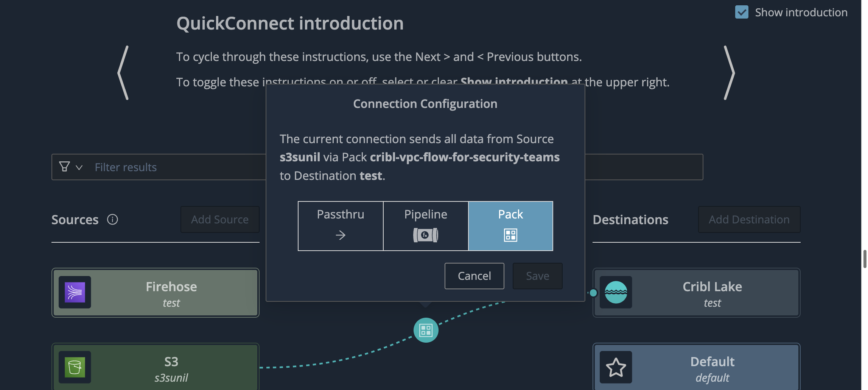Click the S3 bucket source icon
868x390 pixels.
(x=75, y=367)
